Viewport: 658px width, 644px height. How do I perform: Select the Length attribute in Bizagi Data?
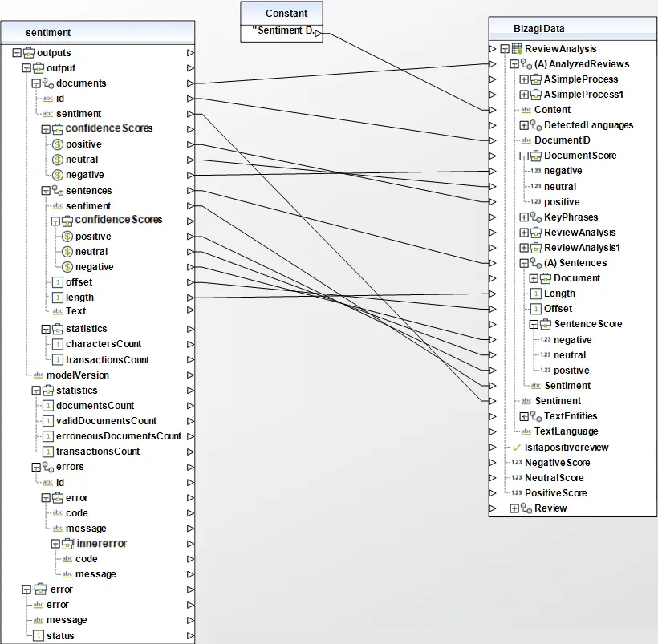[559, 294]
